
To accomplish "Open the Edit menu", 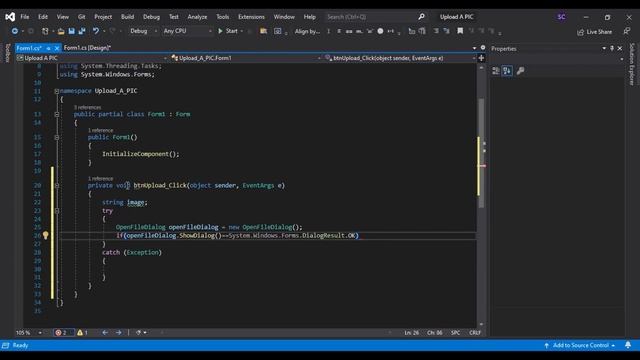I will pos(43,17).
